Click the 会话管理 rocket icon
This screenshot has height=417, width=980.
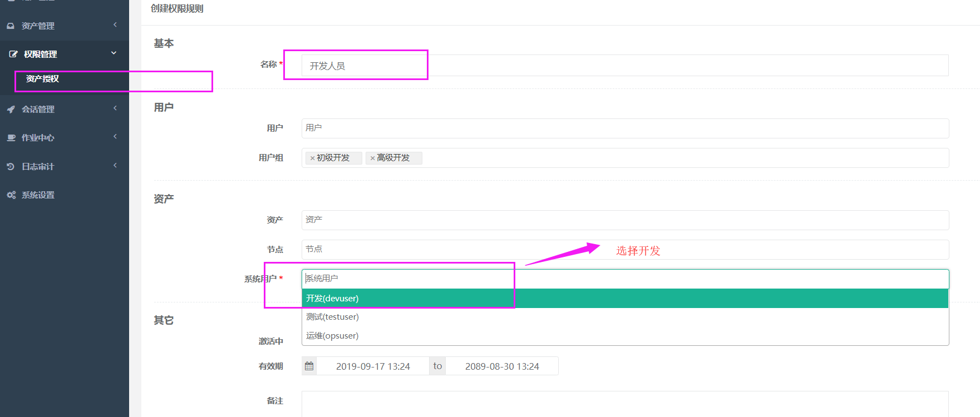pyautogui.click(x=11, y=109)
